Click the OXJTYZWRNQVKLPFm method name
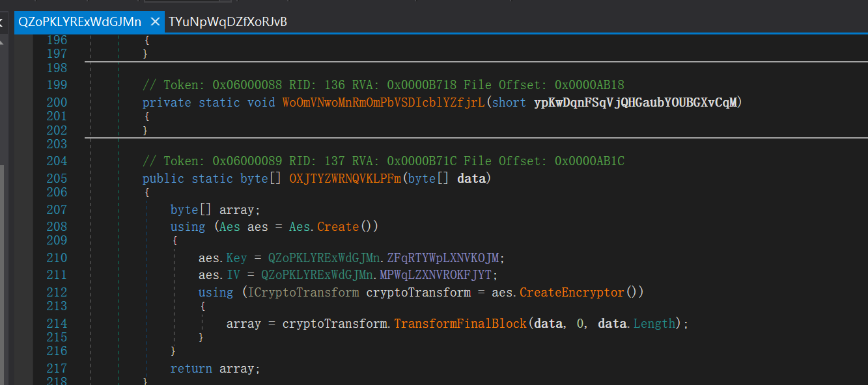This screenshot has width=868, height=385. click(345, 179)
